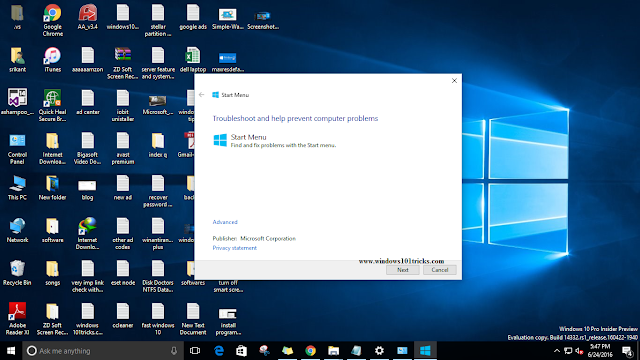
Task: Open the Google Chrome desktop shortcut
Action: (53, 20)
